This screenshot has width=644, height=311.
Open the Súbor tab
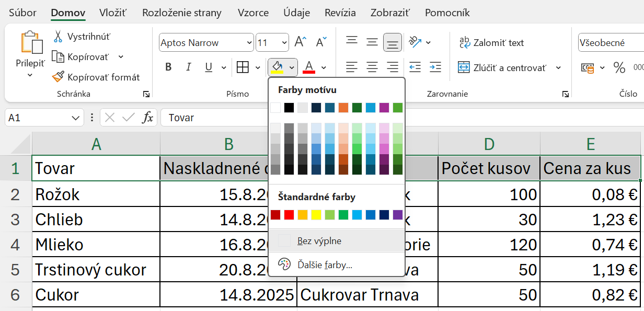pyautogui.click(x=22, y=13)
